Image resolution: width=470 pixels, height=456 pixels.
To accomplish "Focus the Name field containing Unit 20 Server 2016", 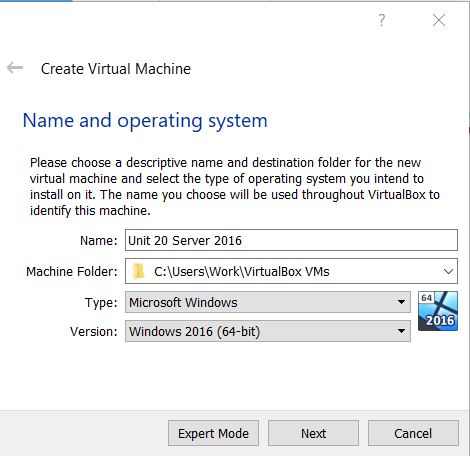I will tap(291, 240).
